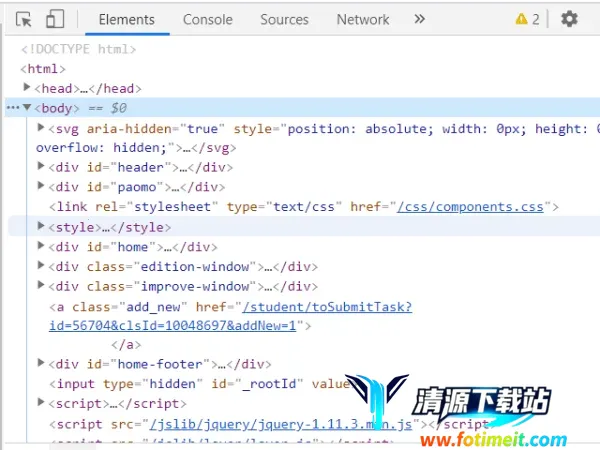
Task: Select the Network tab
Action: pyautogui.click(x=363, y=19)
